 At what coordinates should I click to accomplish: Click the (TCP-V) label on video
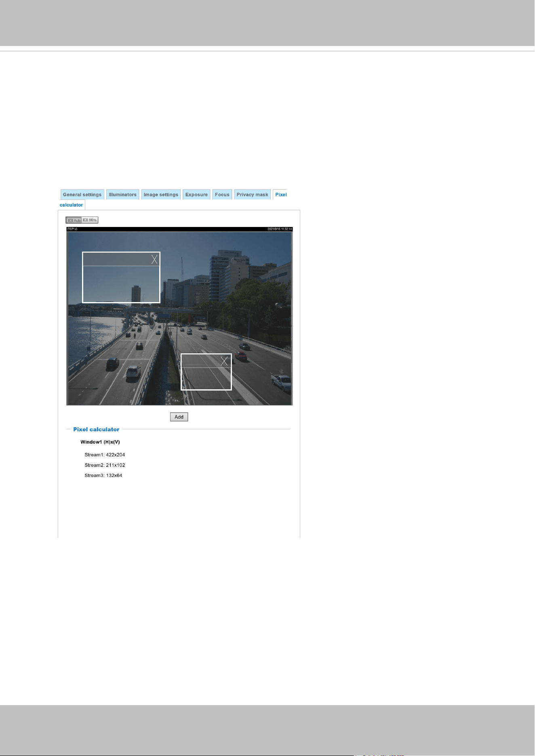72,229
